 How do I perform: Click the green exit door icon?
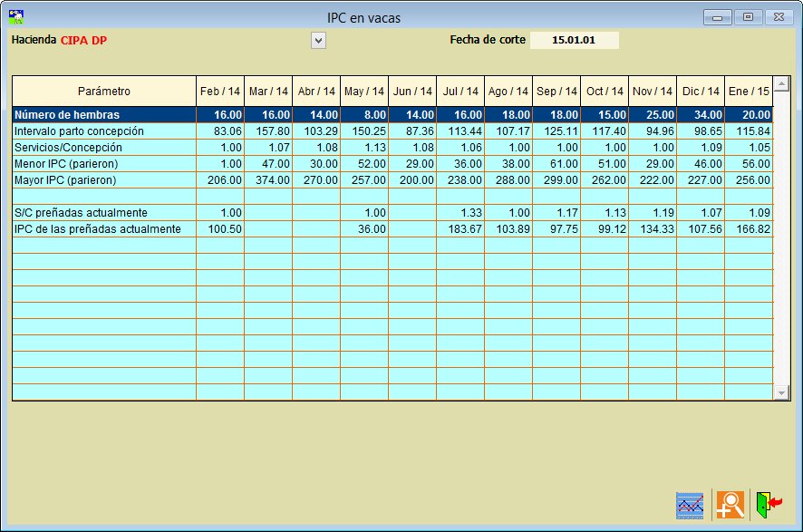pos(768,504)
